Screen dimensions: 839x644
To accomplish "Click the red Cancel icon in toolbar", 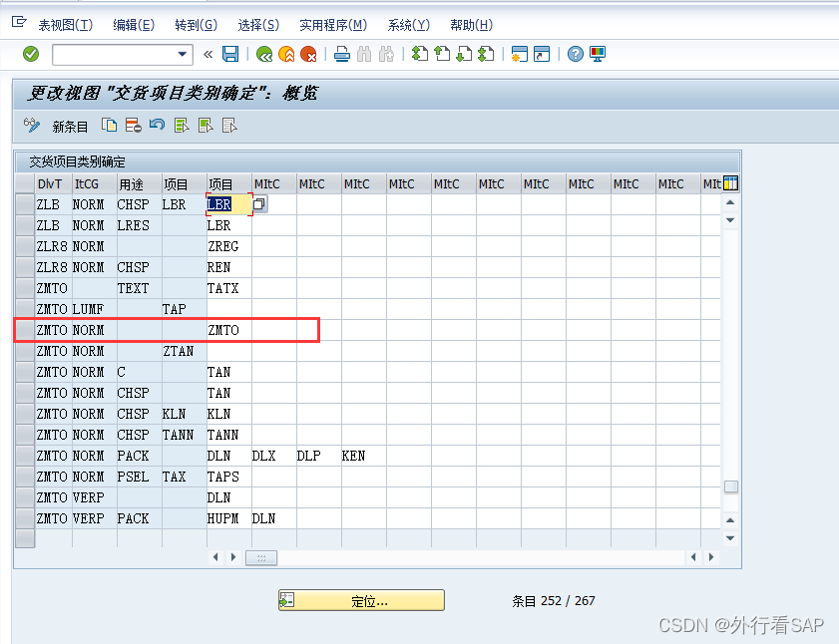I will pos(308,54).
